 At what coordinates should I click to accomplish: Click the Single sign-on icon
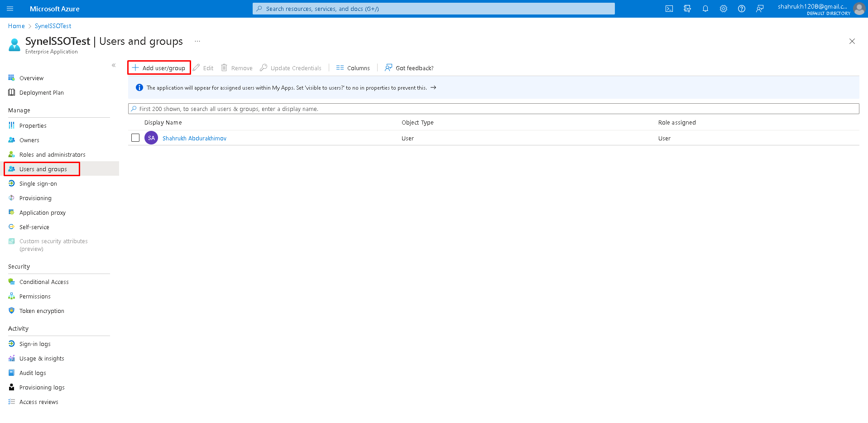pos(12,183)
